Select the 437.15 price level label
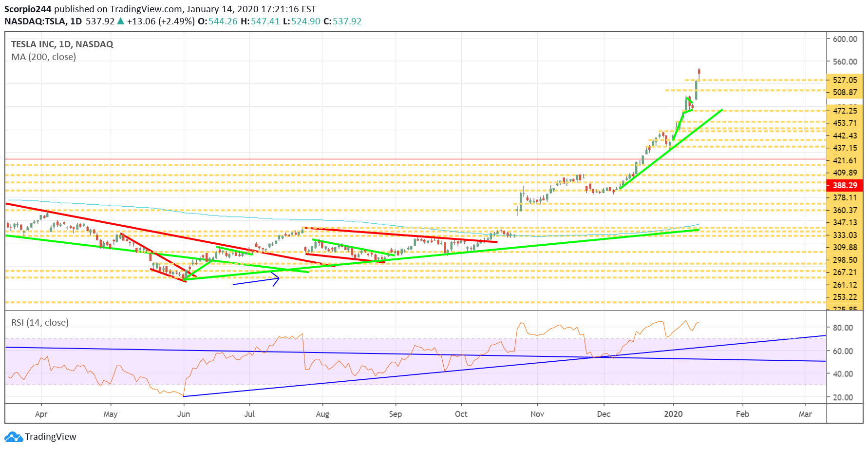 (x=845, y=148)
